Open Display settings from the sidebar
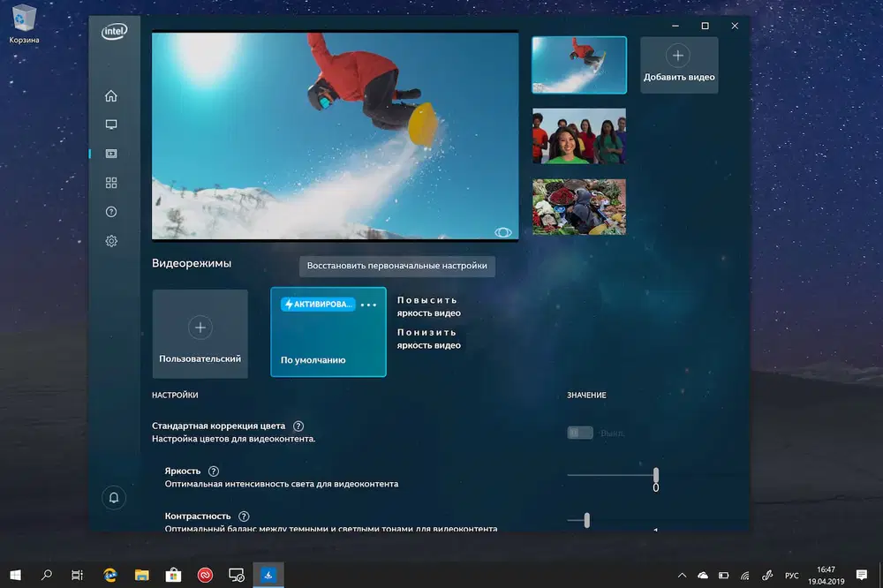 click(111, 124)
